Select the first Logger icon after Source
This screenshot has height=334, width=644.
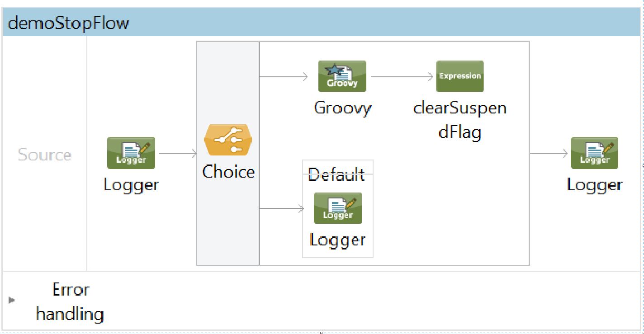click(131, 153)
